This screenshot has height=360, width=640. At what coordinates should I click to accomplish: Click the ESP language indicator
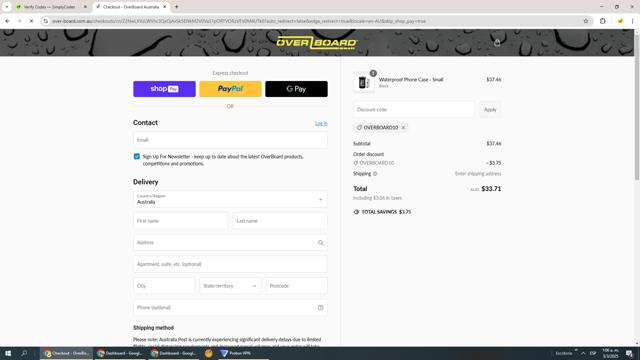tap(593, 353)
